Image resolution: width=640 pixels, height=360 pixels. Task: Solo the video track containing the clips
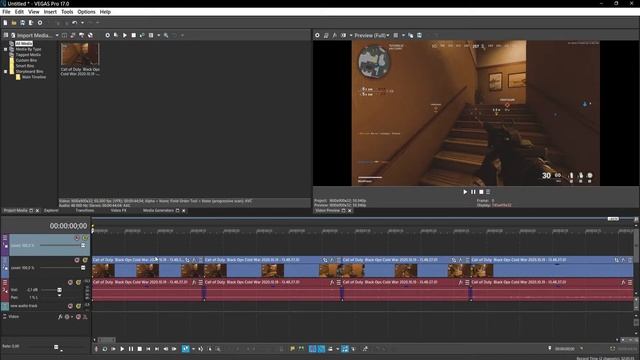click(x=85, y=260)
